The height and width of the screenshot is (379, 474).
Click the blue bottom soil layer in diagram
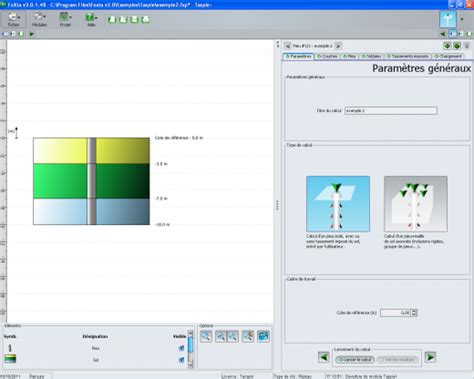(60, 212)
